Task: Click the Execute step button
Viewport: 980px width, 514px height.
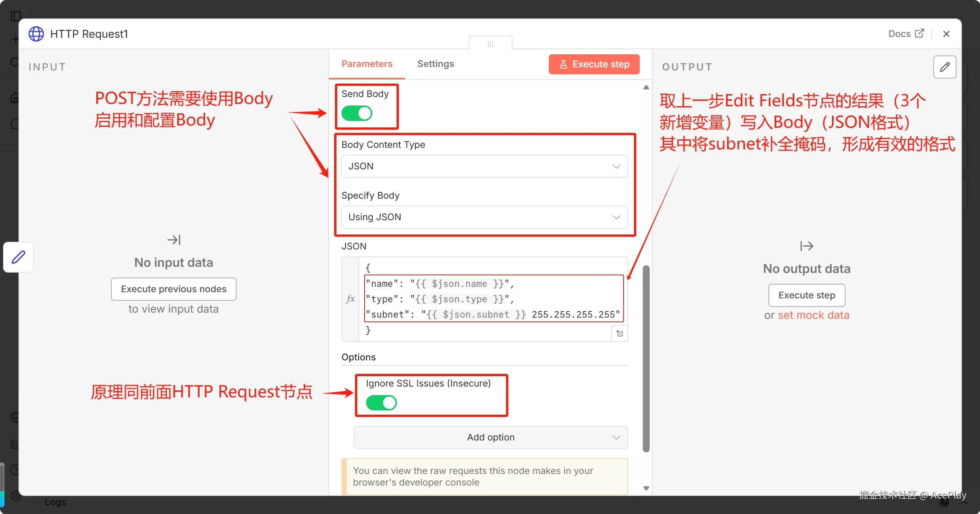Action: (593, 64)
